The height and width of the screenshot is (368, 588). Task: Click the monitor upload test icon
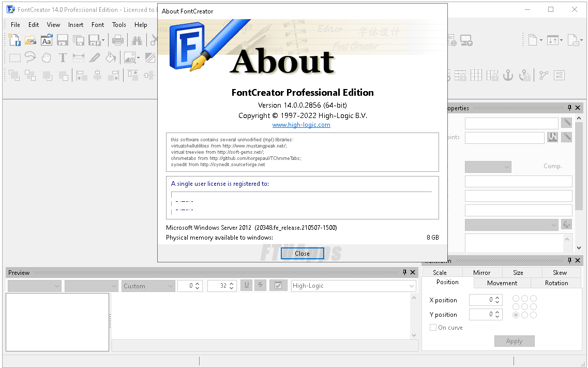click(466, 40)
